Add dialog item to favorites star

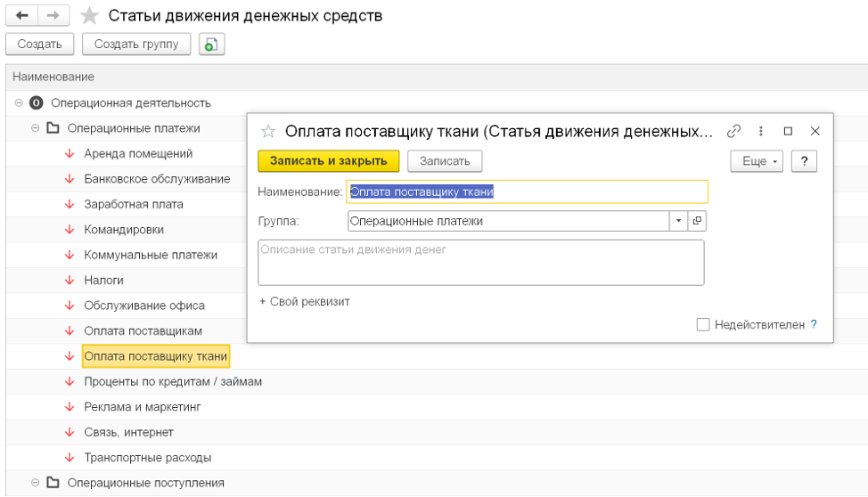(x=267, y=131)
